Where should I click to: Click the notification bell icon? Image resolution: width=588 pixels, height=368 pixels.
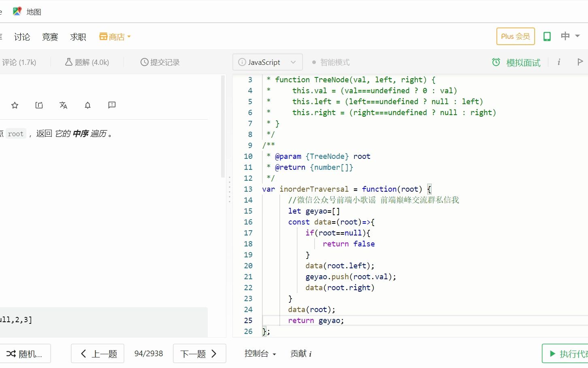[x=87, y=105]
